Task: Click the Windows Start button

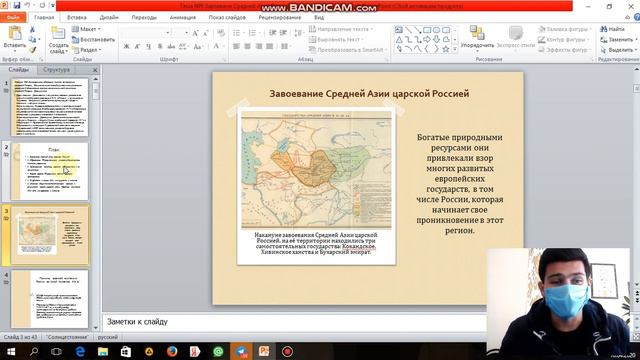Action: coord(11,351)
